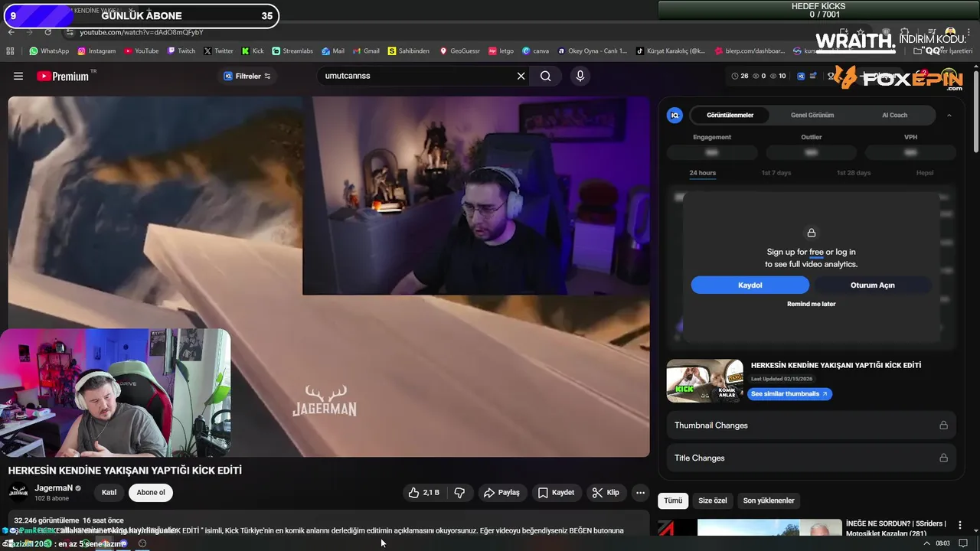This screenshot has height=551, width=980.
Task: Click the video title HERKESİN KENDİNE YAKIŞANI
Action: click(x=125, y=470)
